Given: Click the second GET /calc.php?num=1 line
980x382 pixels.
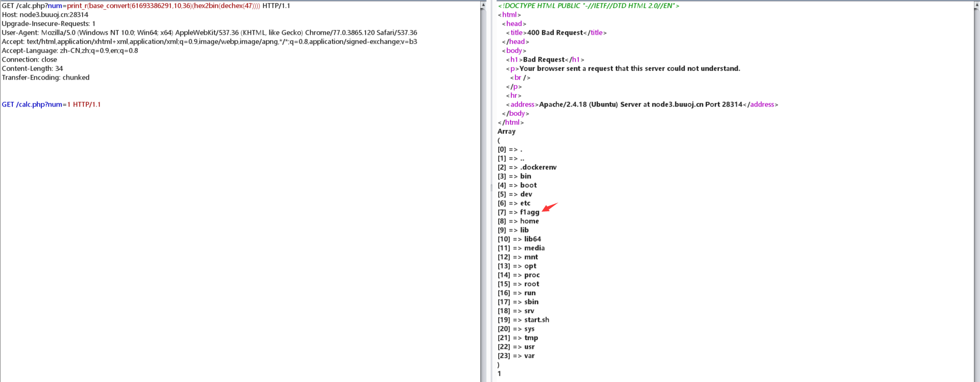Looking at the screenshot, I should tap(51, 105).
